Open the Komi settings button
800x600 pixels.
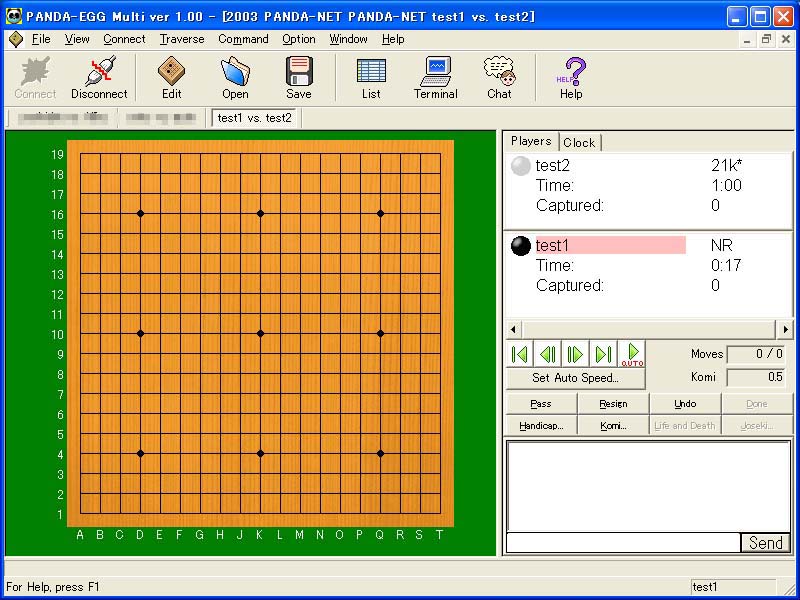pyautogui.click(x=613, y=425)
